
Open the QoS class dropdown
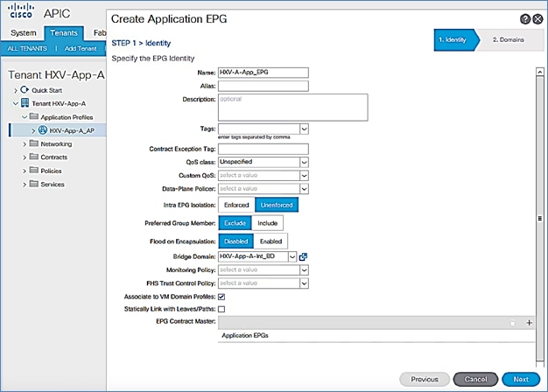pos(304,162)
